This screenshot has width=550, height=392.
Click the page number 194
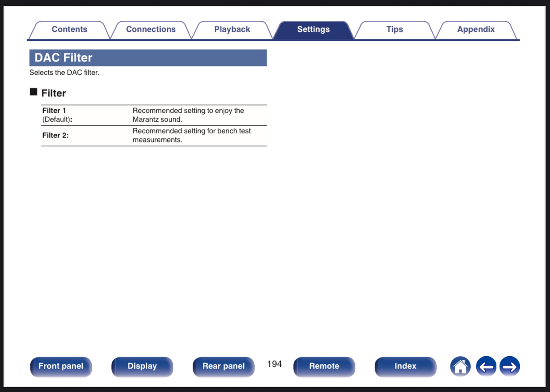click(274, 364)
